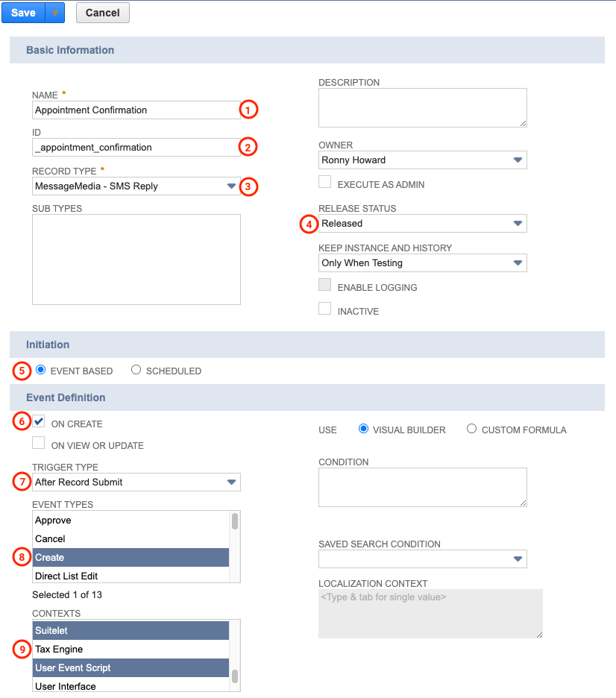Open the RELEASE STATUS dropdown
616x698 pixels.
pyautogui.click(x=518, y=223)
